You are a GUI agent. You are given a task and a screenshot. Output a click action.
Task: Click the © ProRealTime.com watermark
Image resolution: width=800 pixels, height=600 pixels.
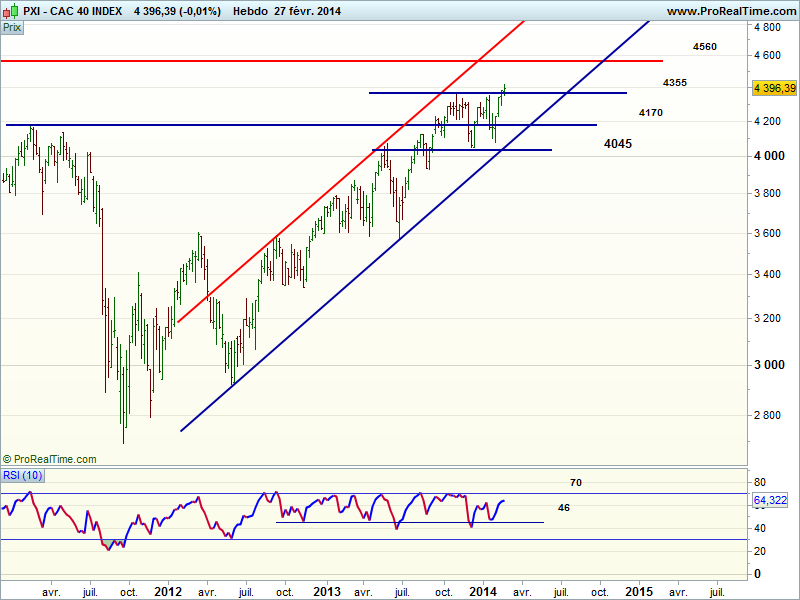tap(50, 459)
